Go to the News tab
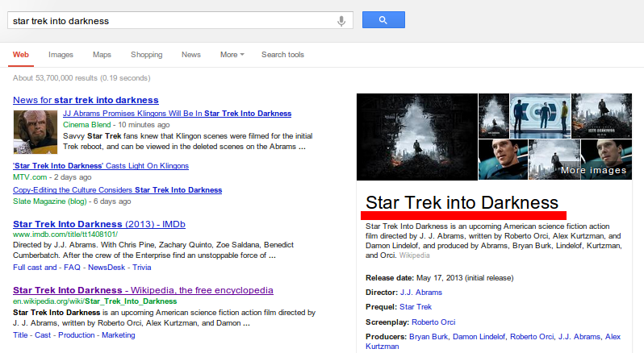The width and height of the screenshot is (644, 353). [191, 55]
